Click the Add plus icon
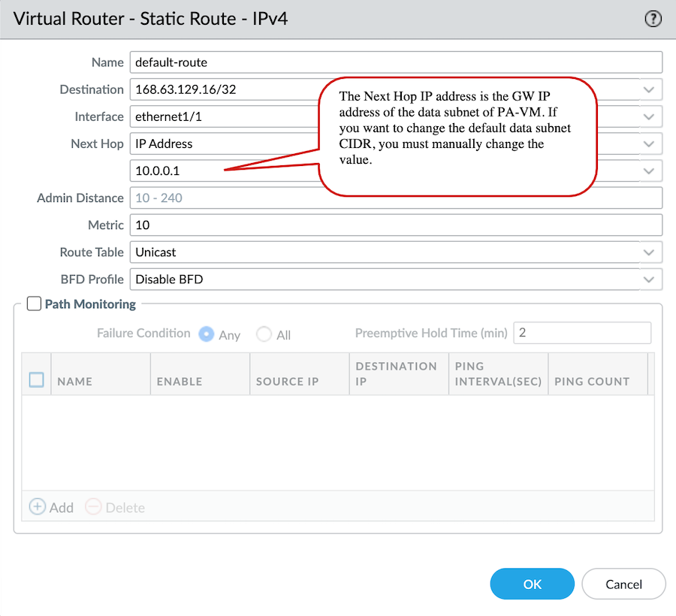Screen dimensions: 676x616 (x=37, y=507)
